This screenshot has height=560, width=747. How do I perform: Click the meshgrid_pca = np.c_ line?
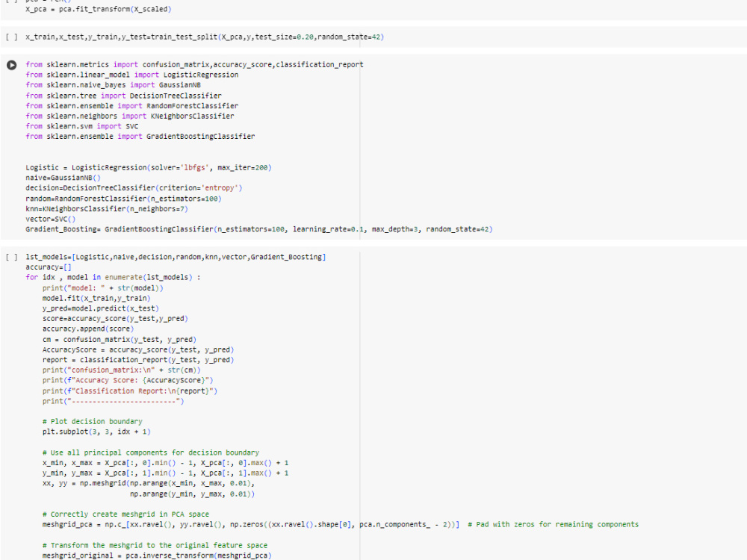pos(251,524)
